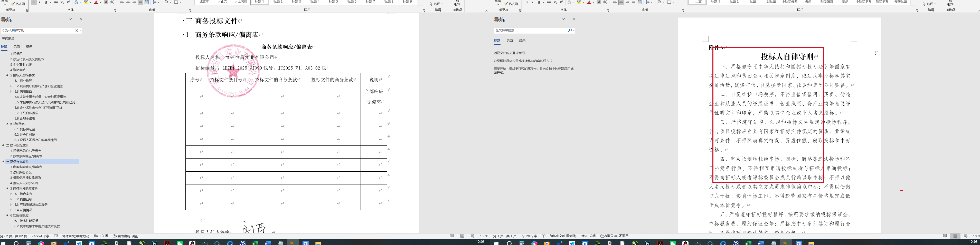Toggle Italic in the right Word window
The height and width of the screenshot is (245, 980).
(x=533, y=2)
